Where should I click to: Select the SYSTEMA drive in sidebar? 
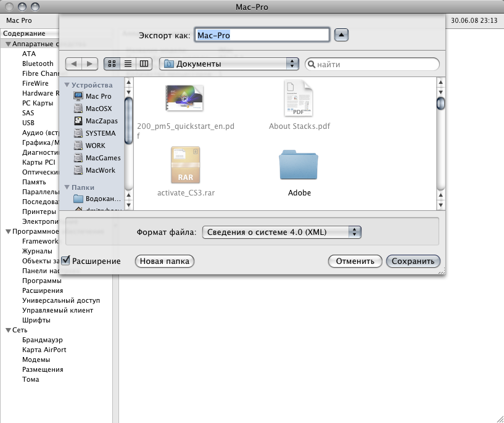tap(94, 133)
